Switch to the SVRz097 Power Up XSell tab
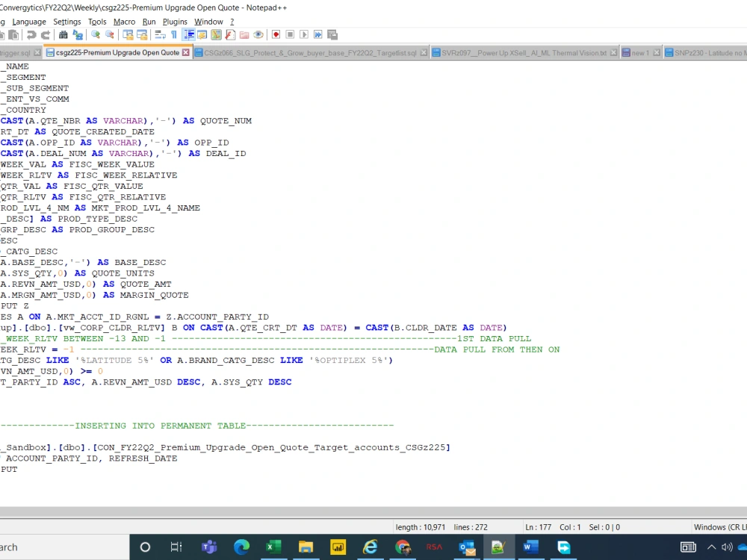The image size is (747, 560). [524, 53]
